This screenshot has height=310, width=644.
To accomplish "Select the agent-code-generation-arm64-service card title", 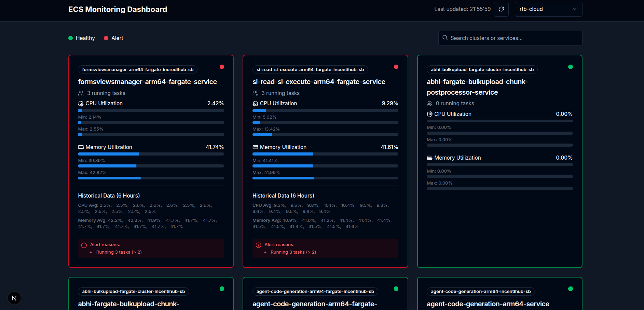I will [488, 304].
